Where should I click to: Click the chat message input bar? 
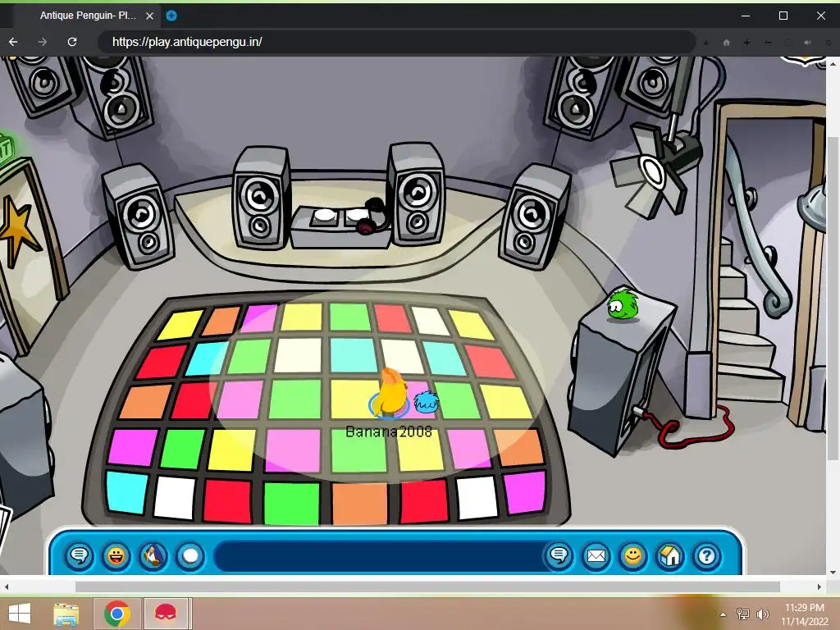[x=377, y=555]
